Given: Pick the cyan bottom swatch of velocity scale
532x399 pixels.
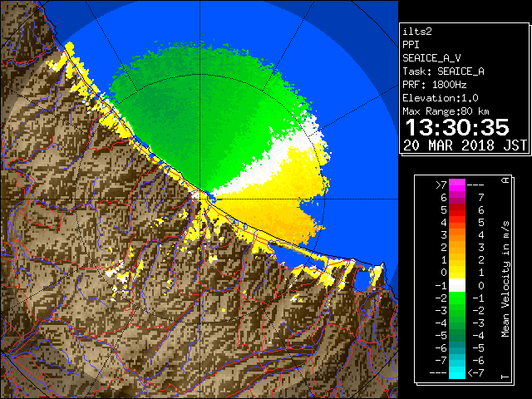Looking at the screenshot, I should (457, 372).
